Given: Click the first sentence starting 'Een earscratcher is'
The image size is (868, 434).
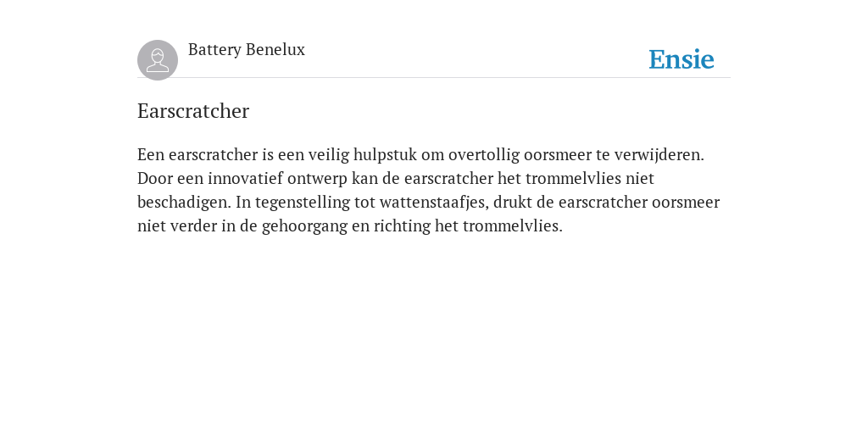Looking at the screenshot, I should click(420, 155).
